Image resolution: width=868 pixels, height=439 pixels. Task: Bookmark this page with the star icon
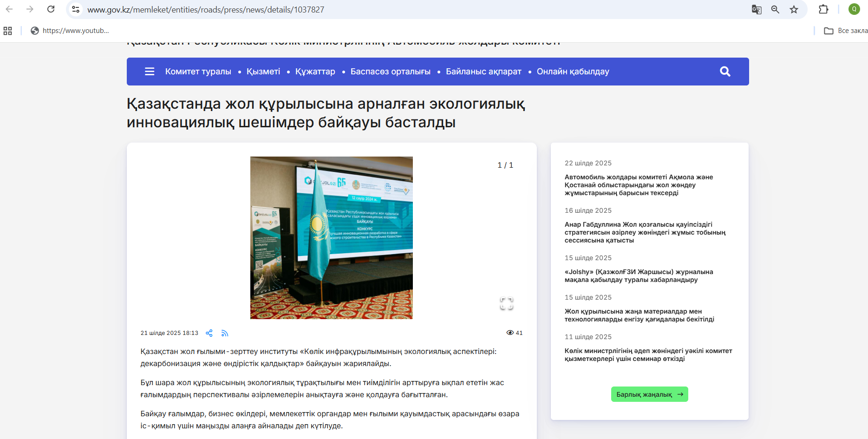click(794, 9)
